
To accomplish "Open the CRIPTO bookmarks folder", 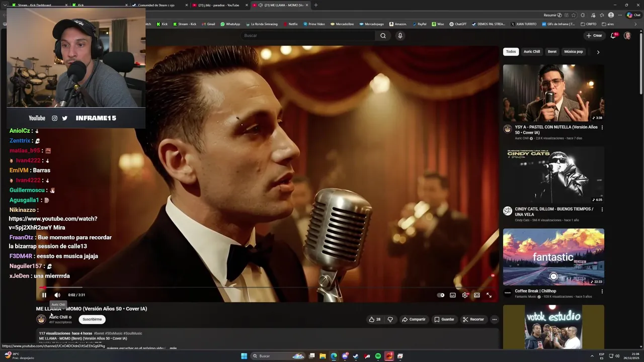I will (588, 24).
